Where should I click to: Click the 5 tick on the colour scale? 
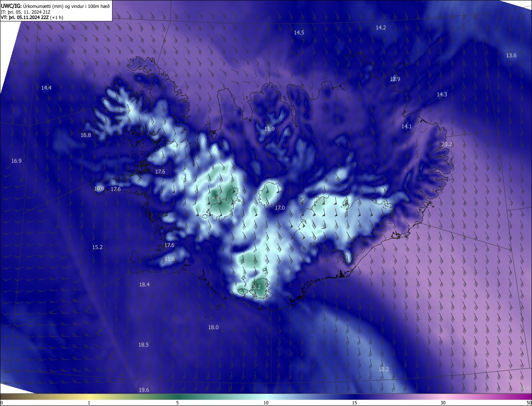coord(177,403)
